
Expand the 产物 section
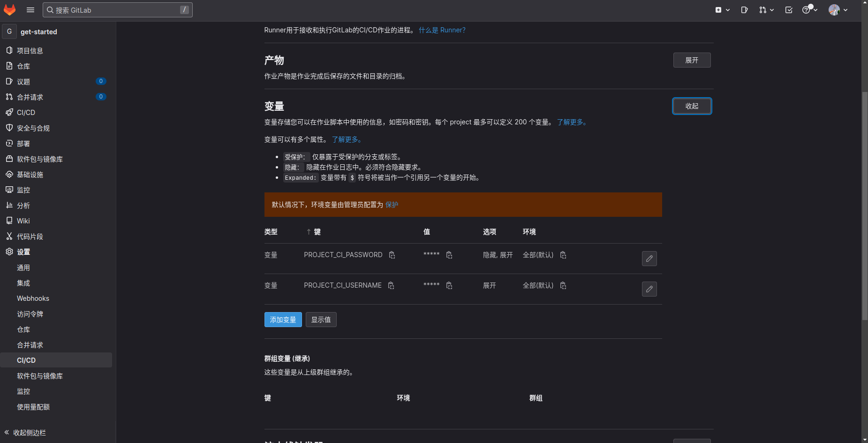pos(692,60)
